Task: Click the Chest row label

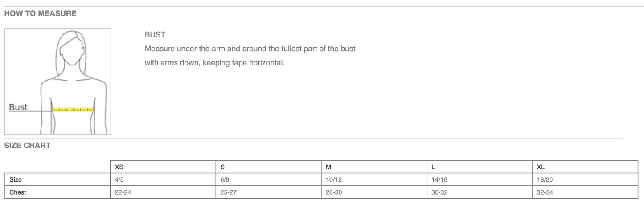Action: pyautogui.click(x=18, y=192)
